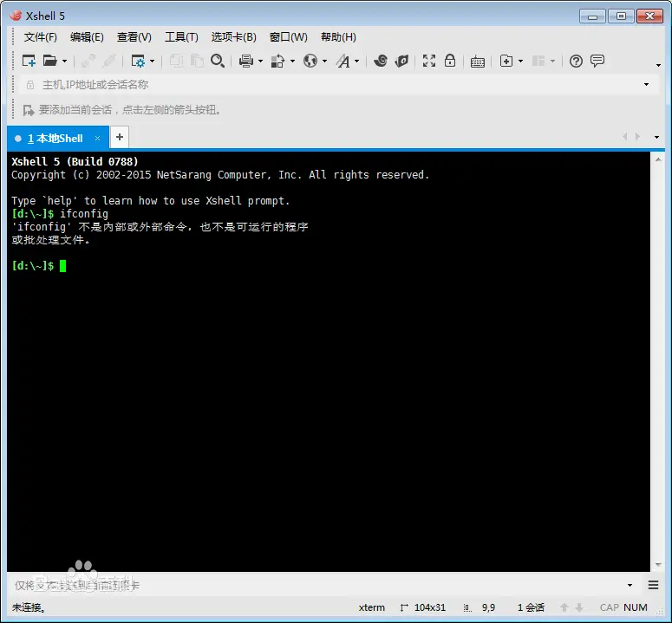Image resolution: width=672 pixels, height=623 pixels.
Task: Open the 工具(T) menu
Action: coord(181,37)
